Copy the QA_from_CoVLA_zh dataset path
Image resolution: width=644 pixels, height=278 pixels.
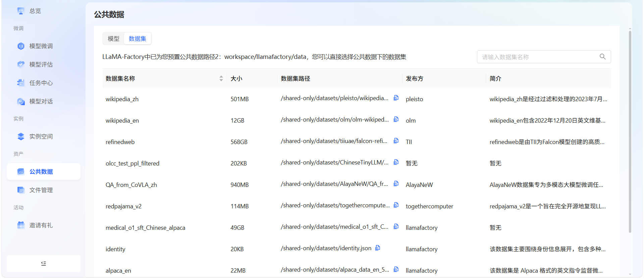click(x=396, y=184)
